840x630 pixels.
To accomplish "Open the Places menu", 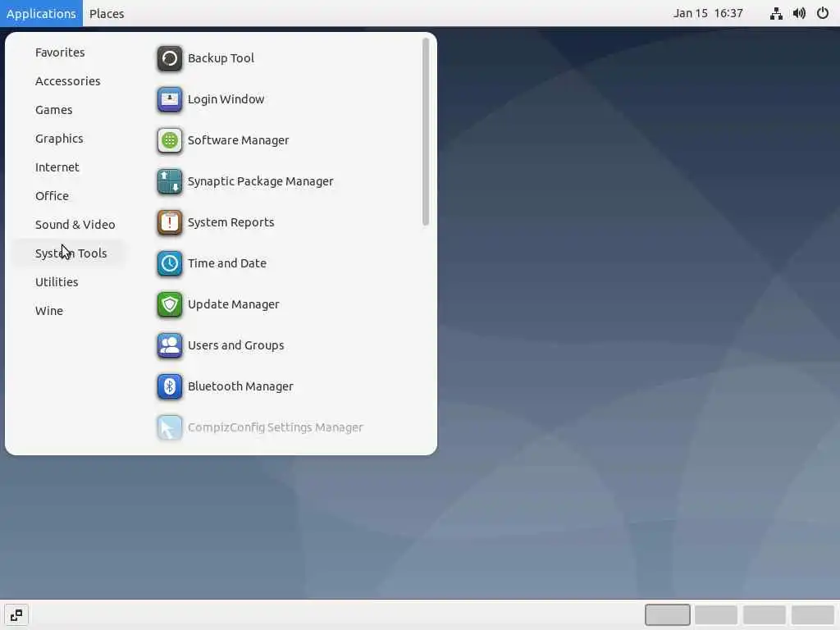I will [x=107, y=13].
